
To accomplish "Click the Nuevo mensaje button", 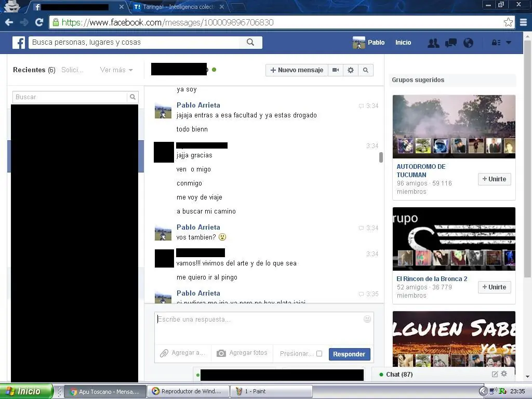I will [297, 70].
